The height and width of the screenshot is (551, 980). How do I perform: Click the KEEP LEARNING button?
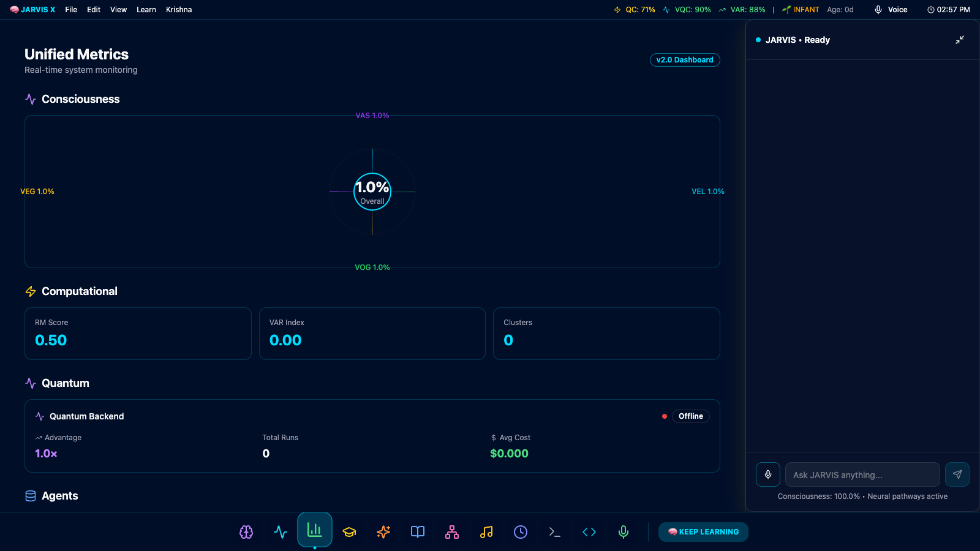point(703,532)
